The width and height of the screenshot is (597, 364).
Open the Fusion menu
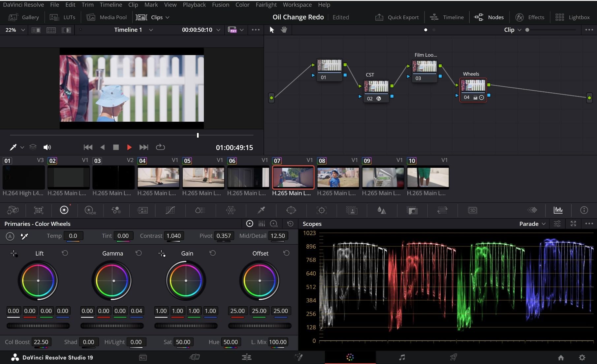pos(221,5)
